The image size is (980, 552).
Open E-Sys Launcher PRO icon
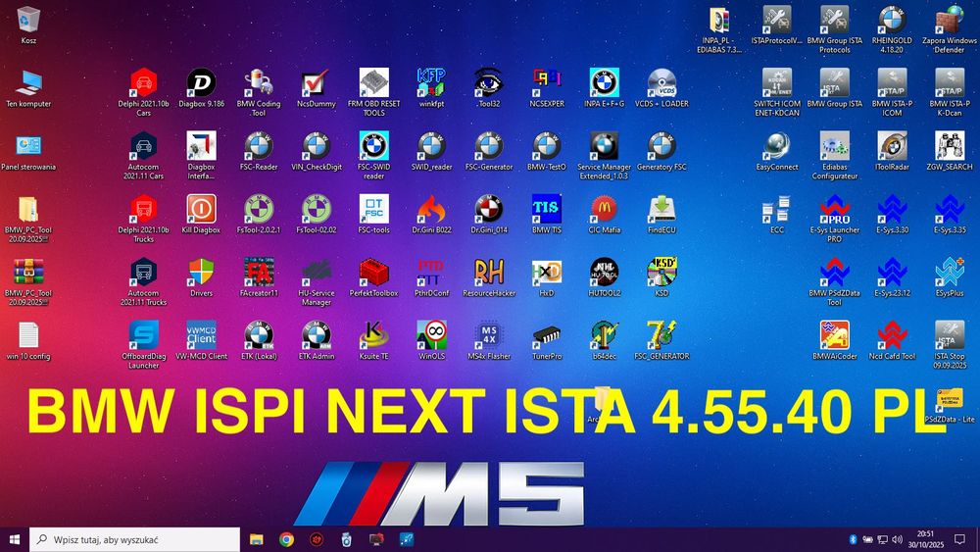coord(834,209)
